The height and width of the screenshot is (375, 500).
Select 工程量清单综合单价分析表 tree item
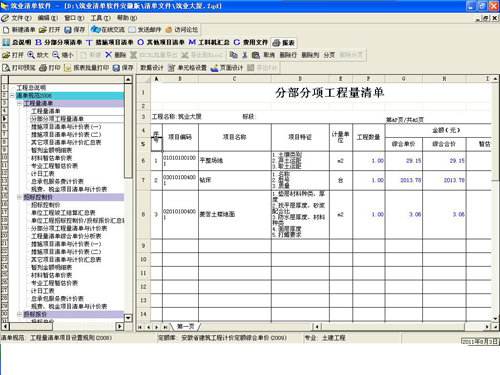tap(66, 236)
